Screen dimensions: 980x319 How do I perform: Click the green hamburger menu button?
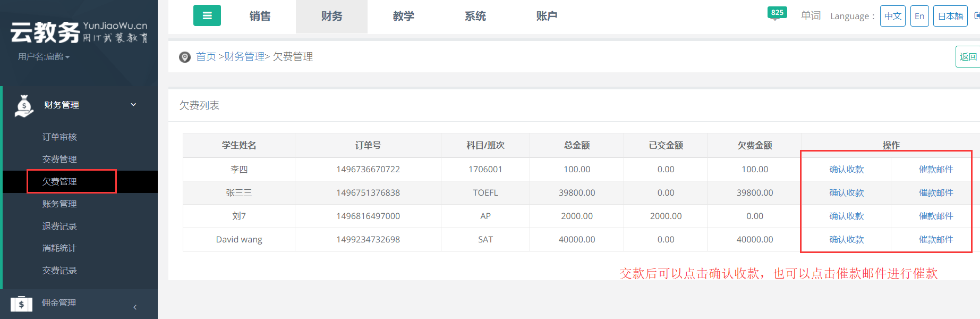[x=207, y=16]
